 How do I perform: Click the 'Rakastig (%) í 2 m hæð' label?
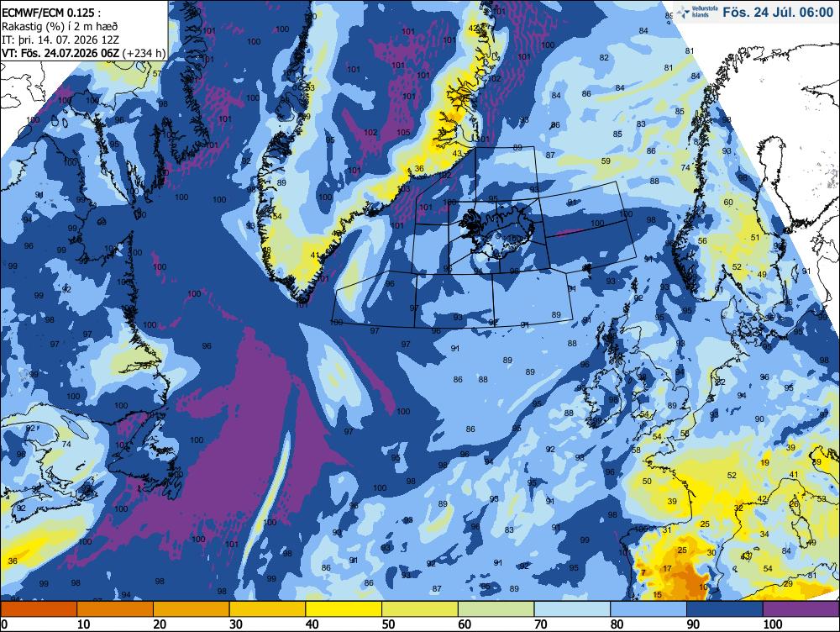60,26
